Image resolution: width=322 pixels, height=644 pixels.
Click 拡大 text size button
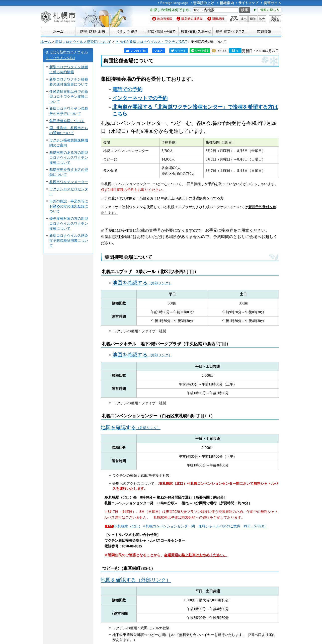(262, 19)
